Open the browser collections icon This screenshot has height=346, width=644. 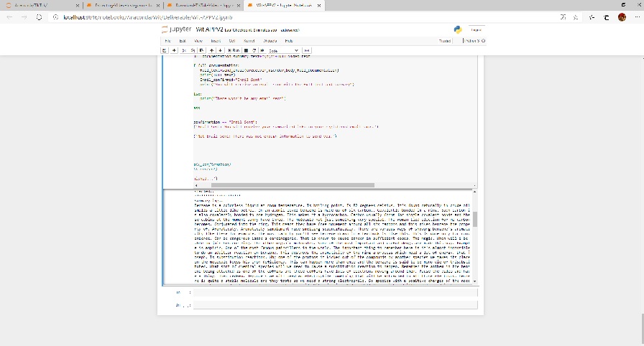click(607, 17)
